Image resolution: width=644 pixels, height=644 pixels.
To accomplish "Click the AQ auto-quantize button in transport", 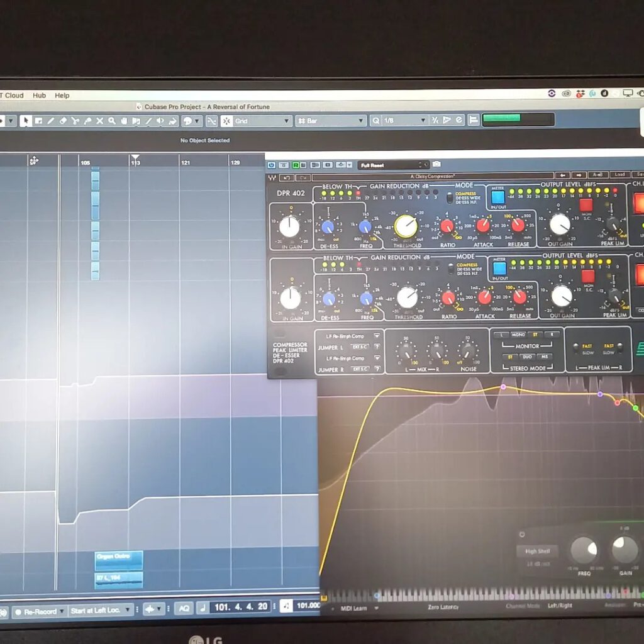I will pos(184,608).
